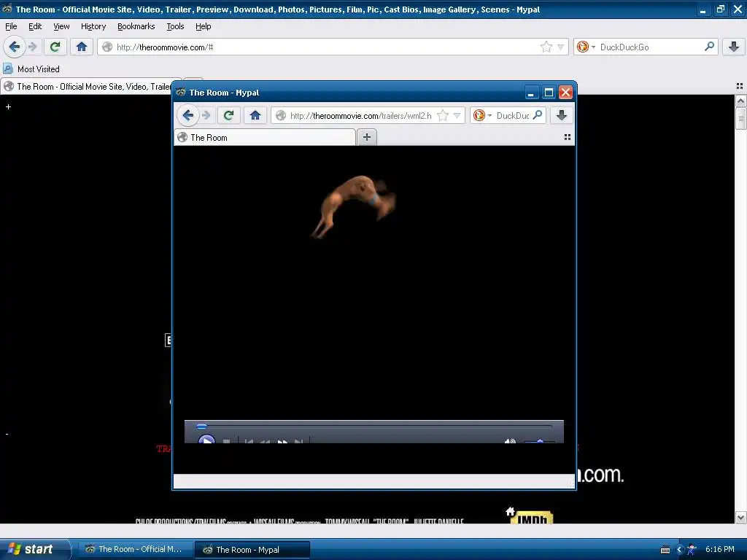Open the File menu

coord(11,26)
